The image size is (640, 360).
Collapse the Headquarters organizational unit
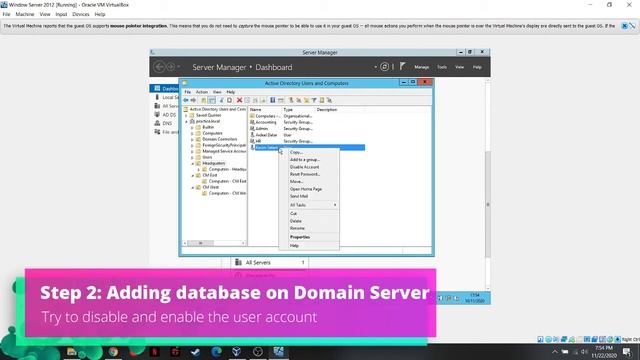(192, 163)
